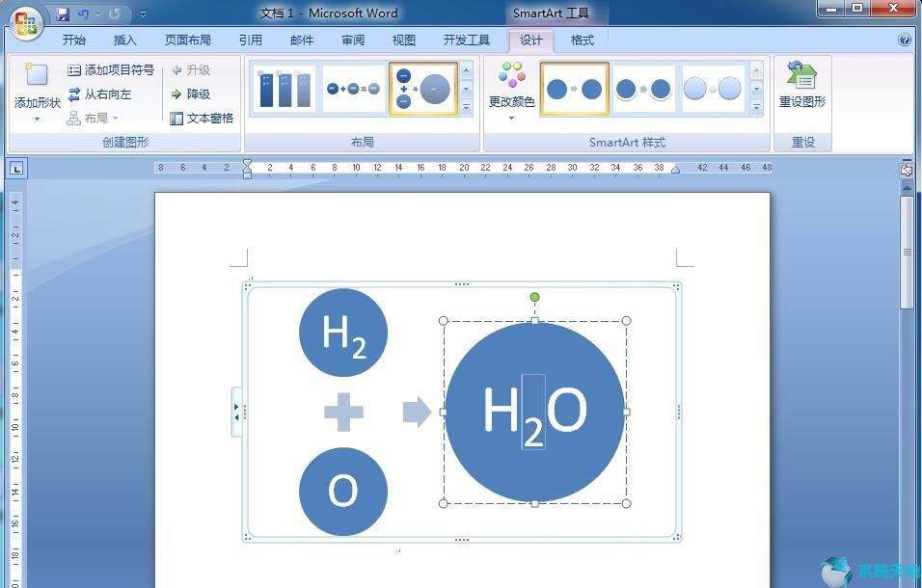Choose the equation layout thumbnail

pos(353,90)
